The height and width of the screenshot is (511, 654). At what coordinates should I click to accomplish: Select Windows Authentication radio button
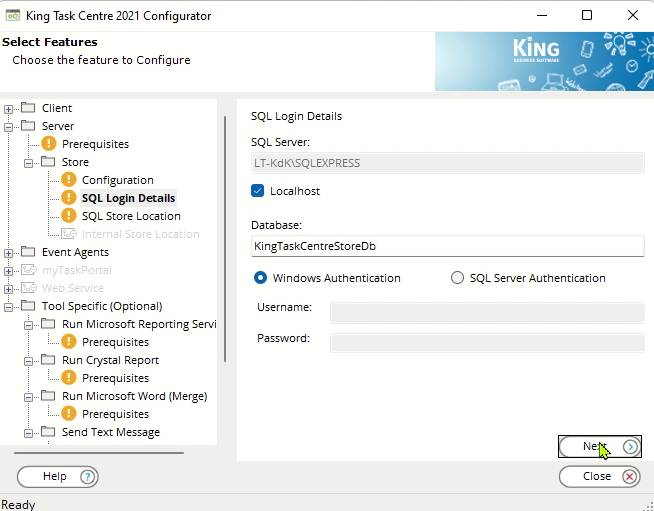[x=260, y=278]
